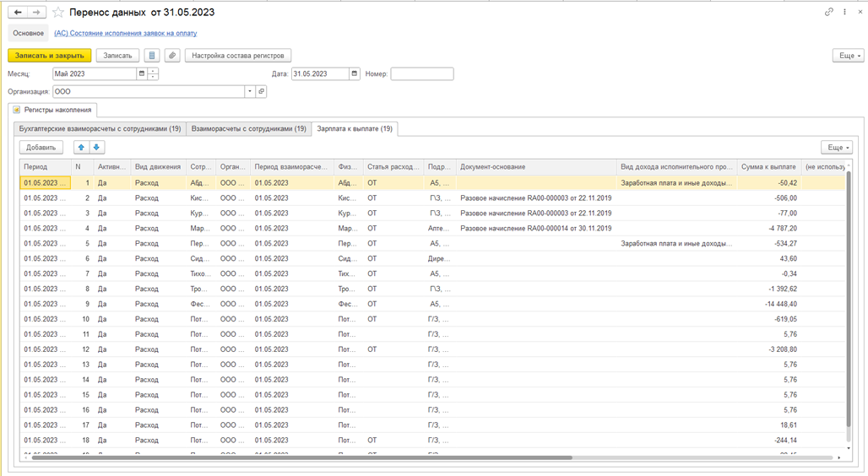
Task: Open Настройка состава регистров
Action: tap(238, 56)
